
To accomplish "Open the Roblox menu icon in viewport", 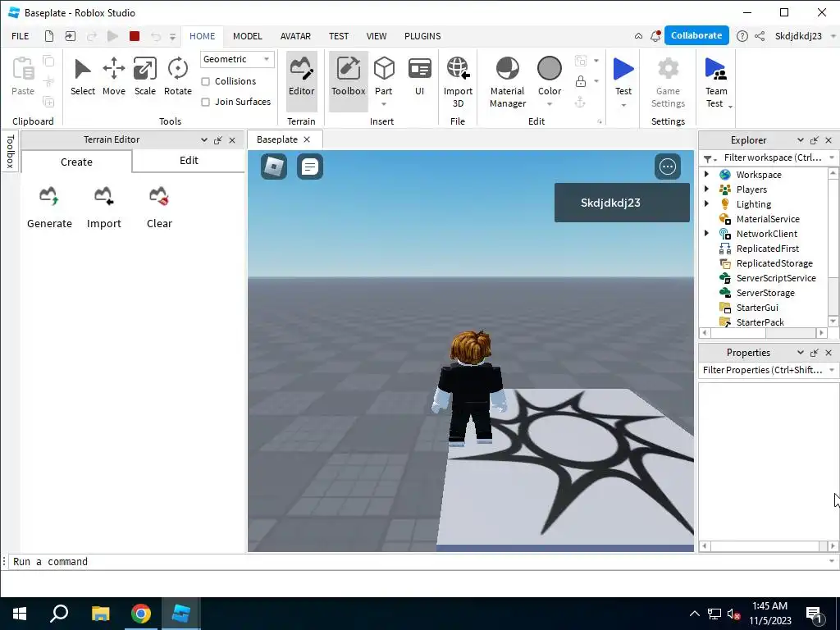I will 274,167.
